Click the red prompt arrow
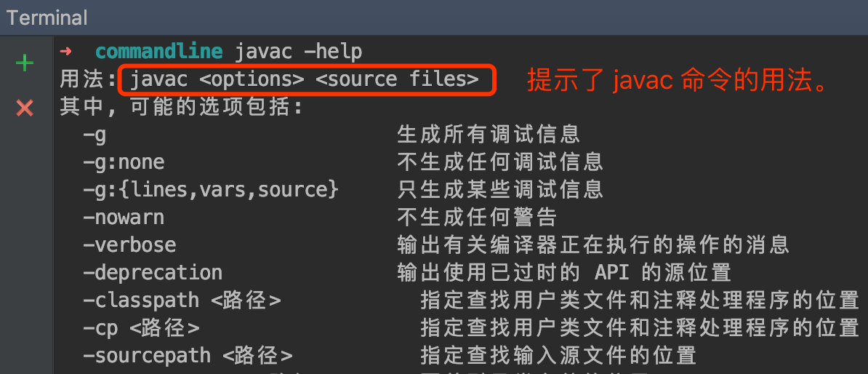The image size is (868, 374). click(66, 51)
